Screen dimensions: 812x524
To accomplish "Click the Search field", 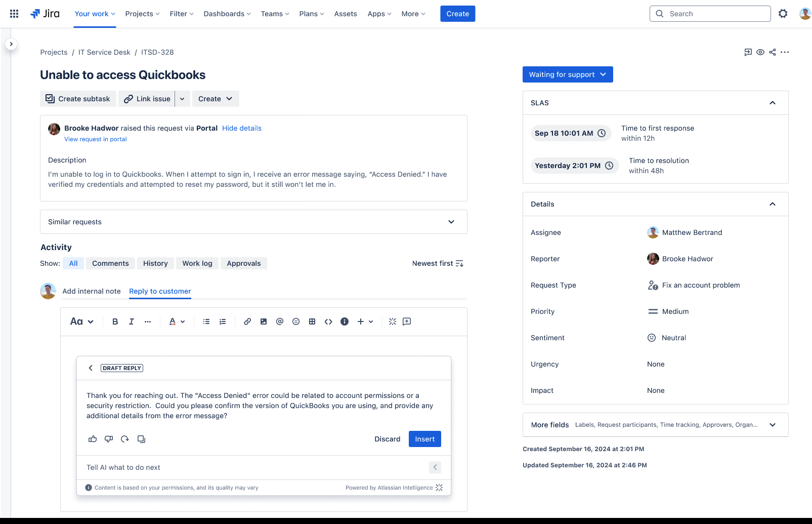I will (x=710, y=14).
